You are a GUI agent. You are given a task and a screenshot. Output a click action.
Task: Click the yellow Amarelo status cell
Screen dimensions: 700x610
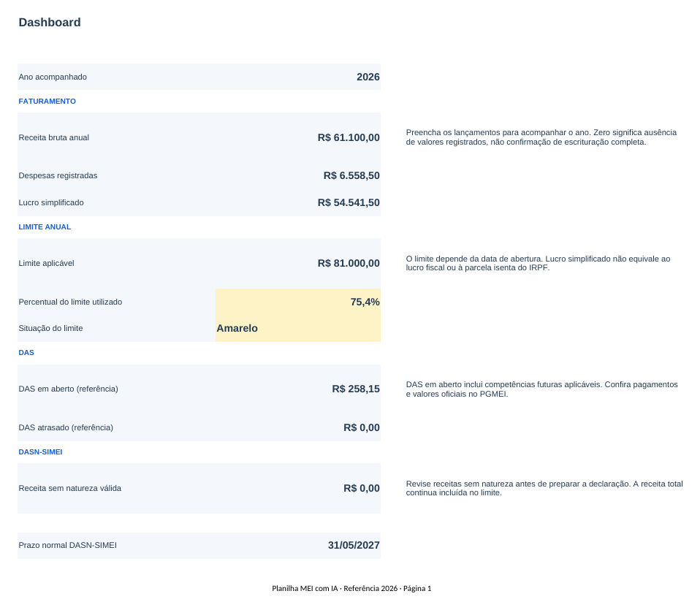tap(298, 329)
